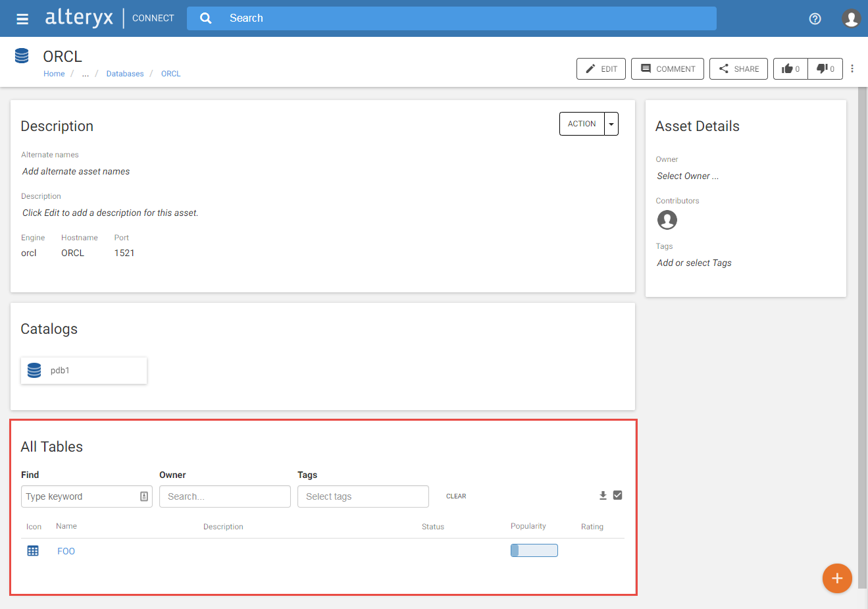Click the Alteryx logo in the header
This screenshot has width=868, height=609.
tap(78, 18)
